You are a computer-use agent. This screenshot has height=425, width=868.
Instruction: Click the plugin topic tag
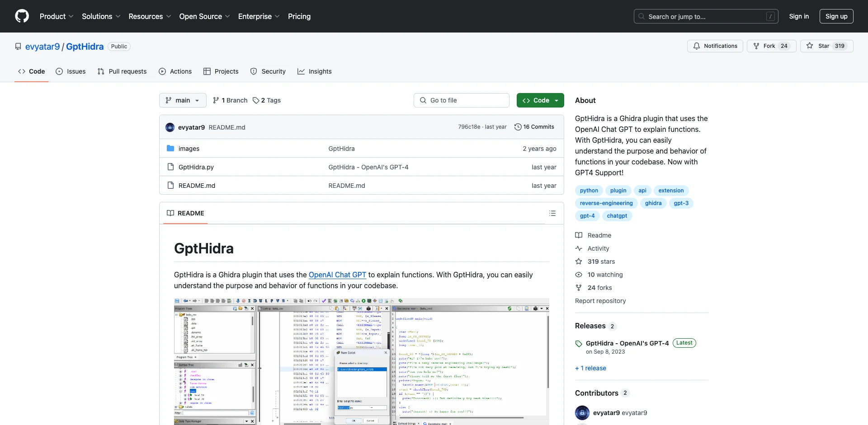point(618,191)
